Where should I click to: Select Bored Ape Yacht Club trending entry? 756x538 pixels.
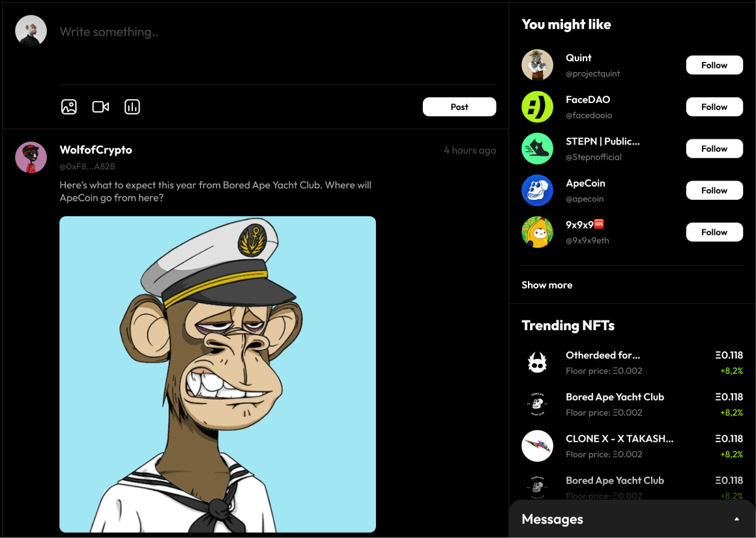(x=615, y=397)
